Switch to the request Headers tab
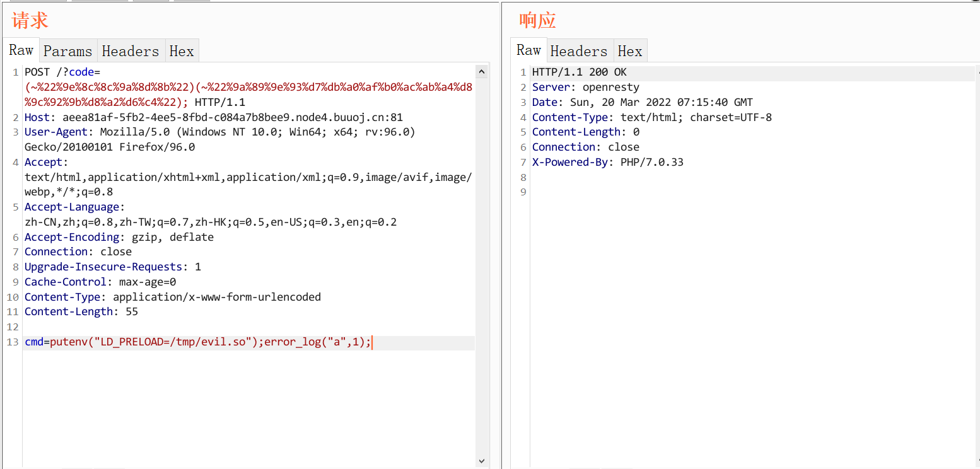Viewport: 980px width, 469px height. [x=131, y=51]
